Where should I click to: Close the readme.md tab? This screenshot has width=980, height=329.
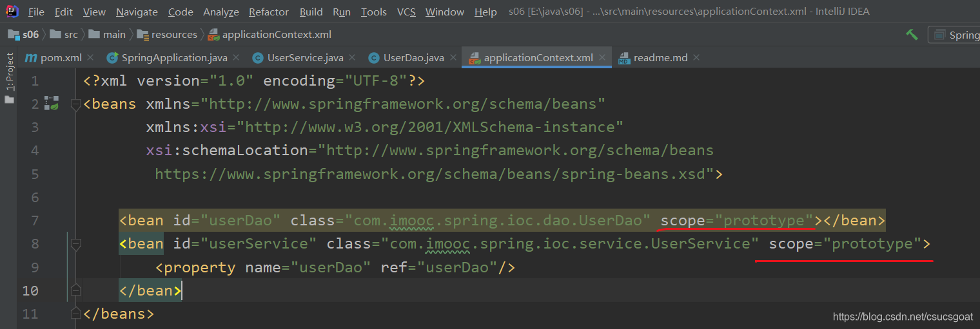[x=696, y=57]
